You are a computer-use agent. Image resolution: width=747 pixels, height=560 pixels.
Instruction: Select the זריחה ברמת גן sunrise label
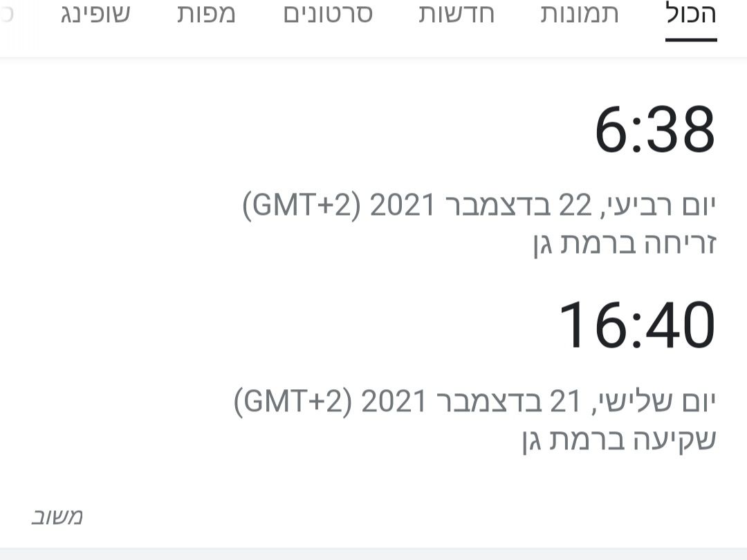click(x=625, y=243)
